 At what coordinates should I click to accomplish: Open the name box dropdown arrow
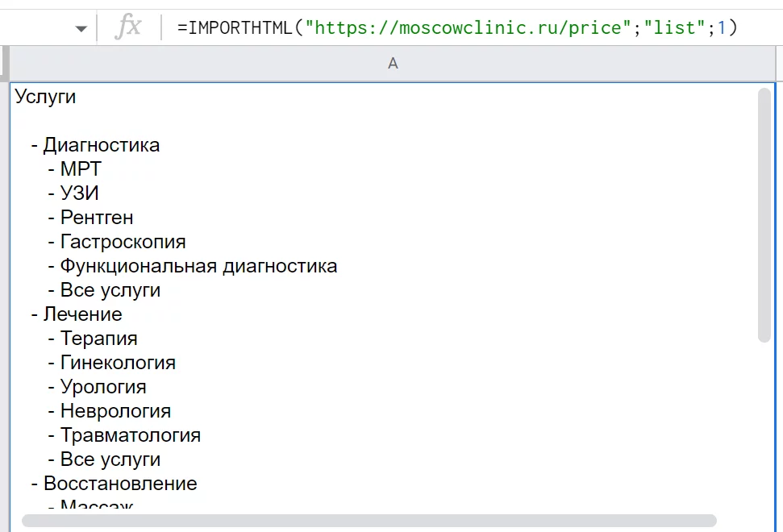[x=81, y=29]
